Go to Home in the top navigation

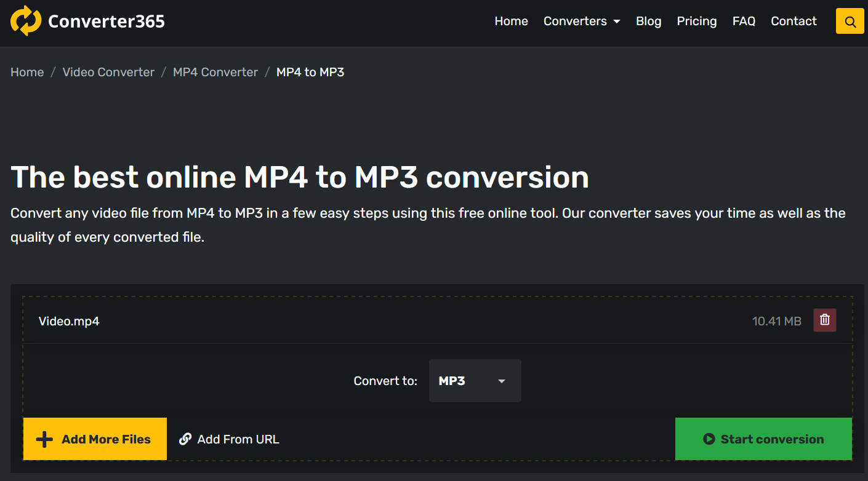pyautogui.click(x=511, y=22)
